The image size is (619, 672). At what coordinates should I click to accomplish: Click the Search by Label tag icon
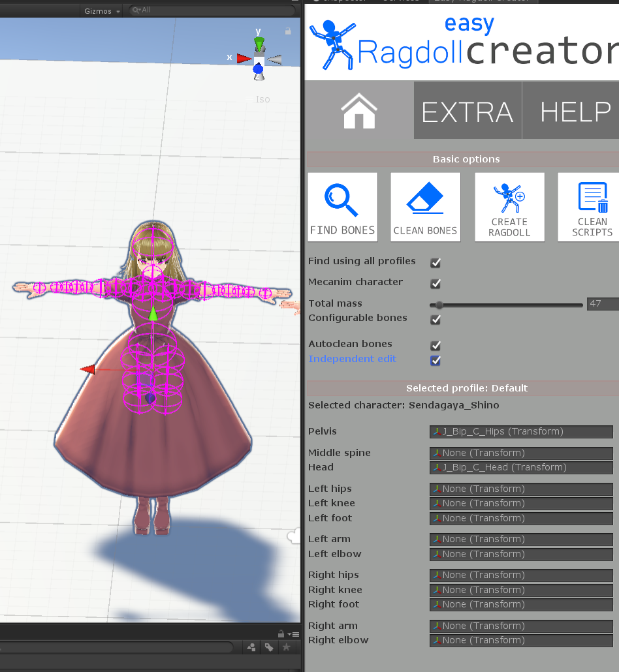pyautogui.click(x=269, y=647)
